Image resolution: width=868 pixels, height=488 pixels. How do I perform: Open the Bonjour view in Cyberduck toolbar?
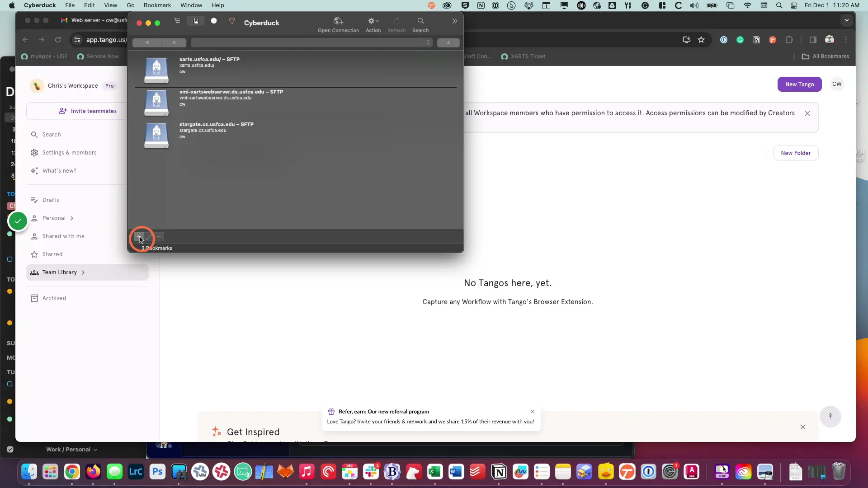tap(232, 21)
